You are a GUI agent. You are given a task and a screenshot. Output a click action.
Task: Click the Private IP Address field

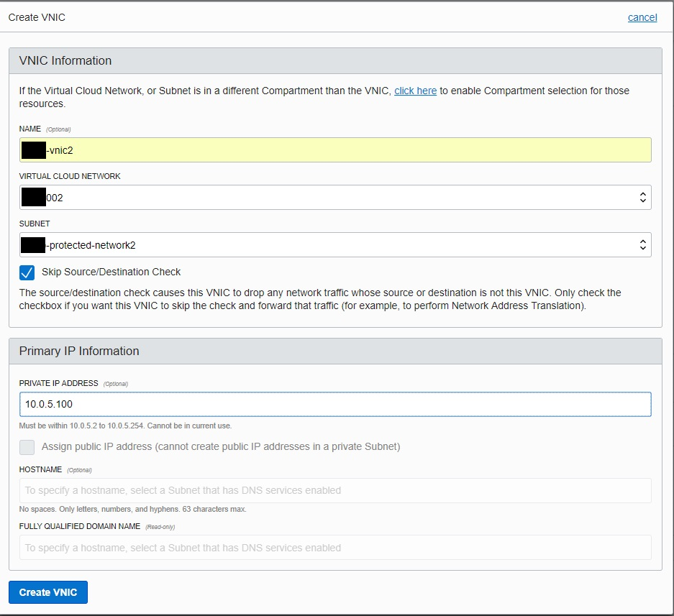(x=335, y=404)
